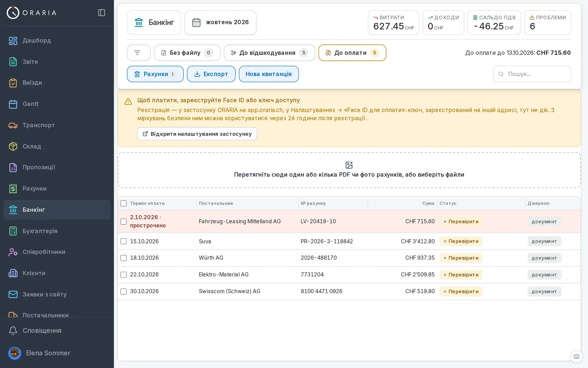Check the Elektro-Material AG row
The image size is (588, 368).
(x=123, y=275)
